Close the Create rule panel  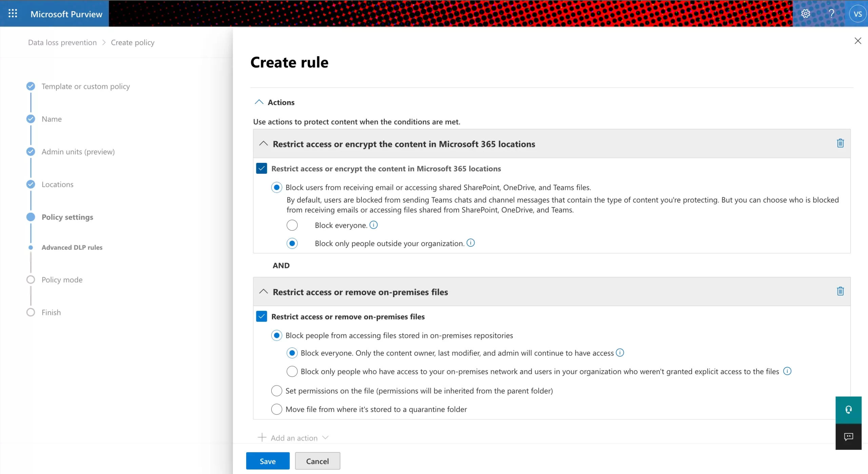click(x=858, y=41)
